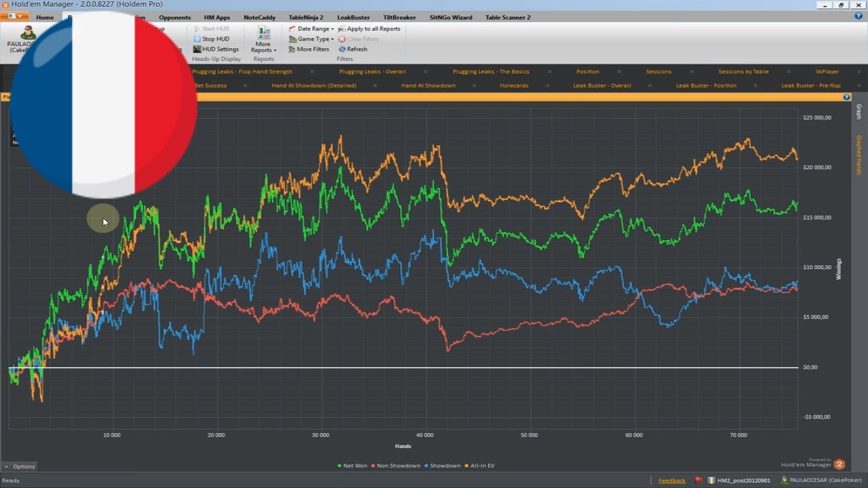The width and height of the screenshot is (868, 488).
Task: Select Plugging Leaks - The Basics report tab
Action: point(491,72)
